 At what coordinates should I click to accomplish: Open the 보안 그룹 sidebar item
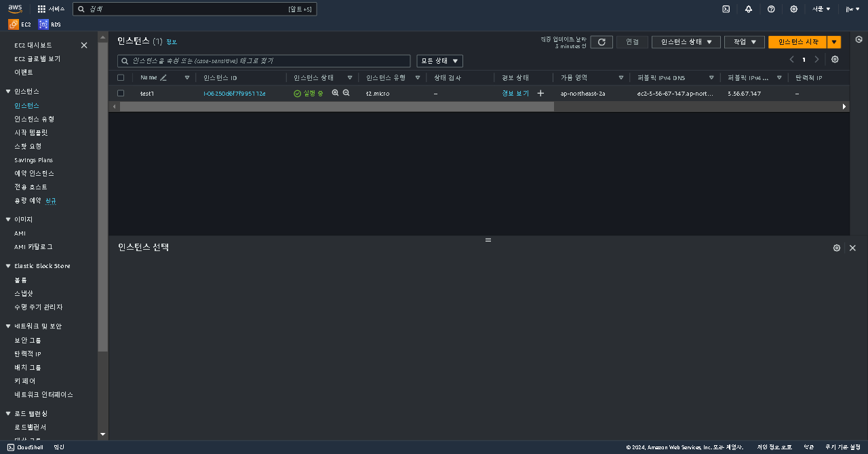click(x=28, y=340)
